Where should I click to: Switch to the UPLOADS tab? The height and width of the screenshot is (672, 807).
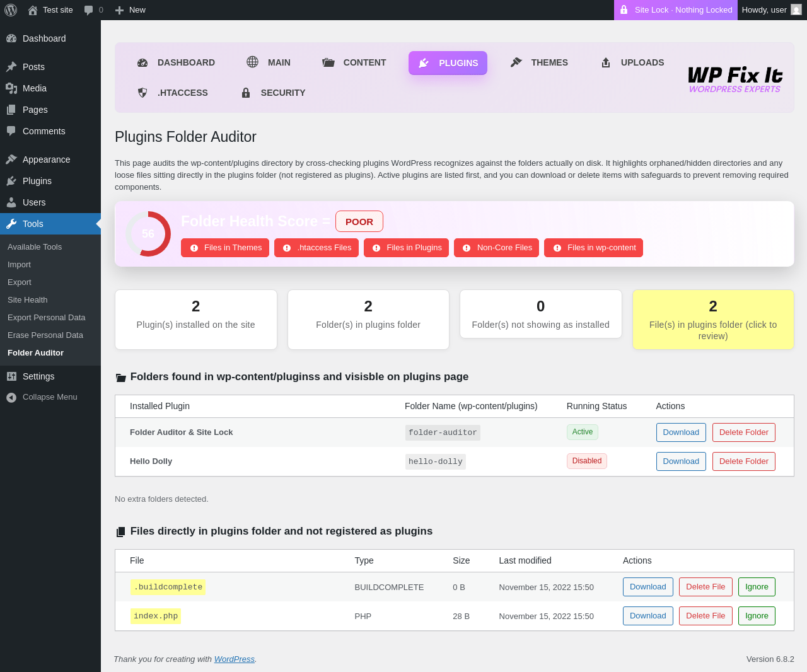[x=632, y=62]
